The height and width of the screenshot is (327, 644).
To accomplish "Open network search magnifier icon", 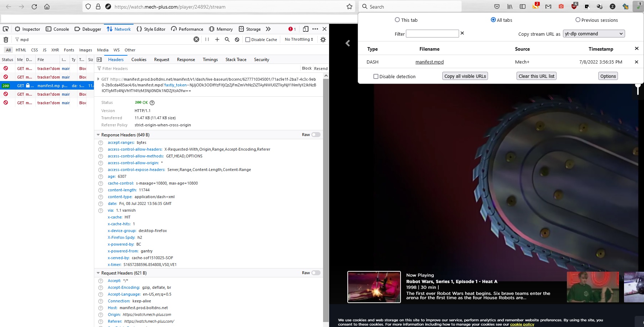I will tap(227, 40).
